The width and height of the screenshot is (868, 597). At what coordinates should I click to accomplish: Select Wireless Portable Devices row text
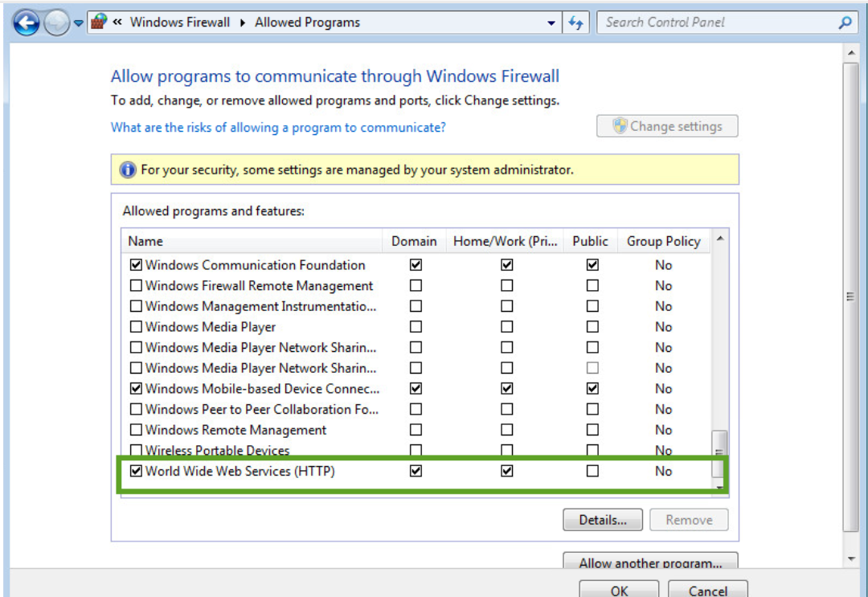click(x=218, y=451)
